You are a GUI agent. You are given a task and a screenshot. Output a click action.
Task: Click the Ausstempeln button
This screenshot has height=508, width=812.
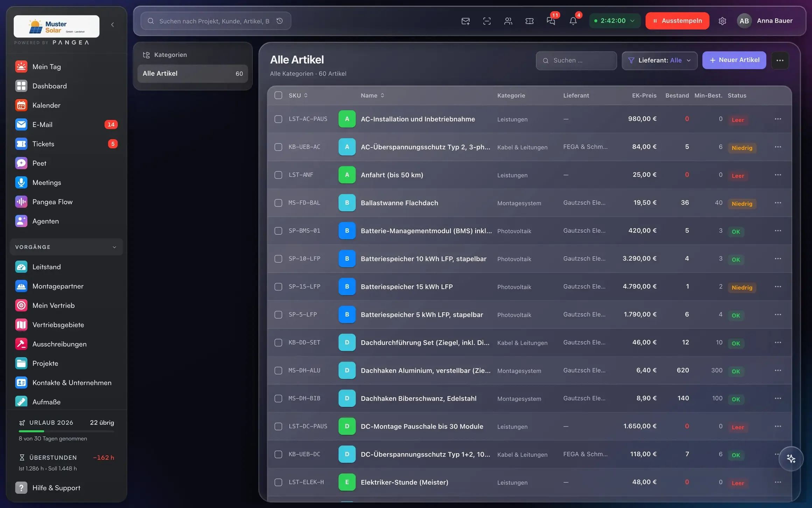click(677, 21)
